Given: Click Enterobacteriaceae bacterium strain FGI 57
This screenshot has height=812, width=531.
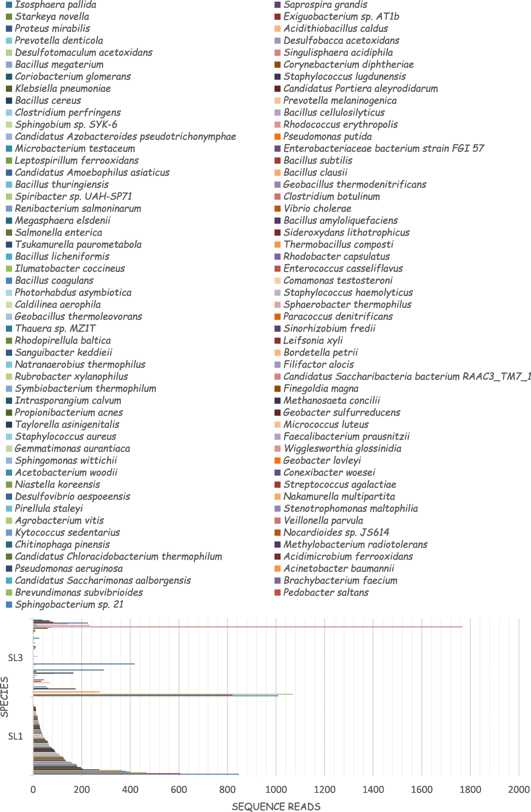Looking at the screenshot, I should (384, 148).
